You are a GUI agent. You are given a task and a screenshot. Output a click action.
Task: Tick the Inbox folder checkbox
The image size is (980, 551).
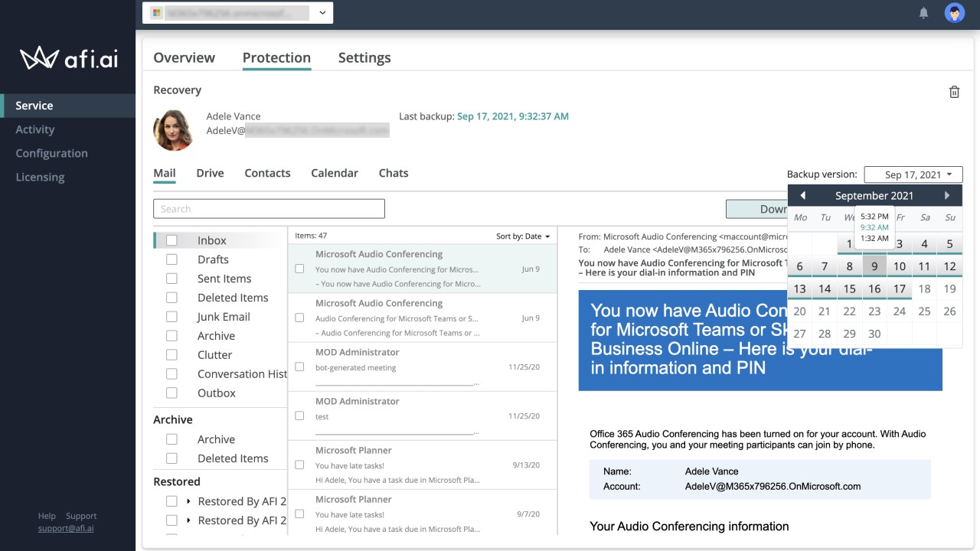click(171, 240)
